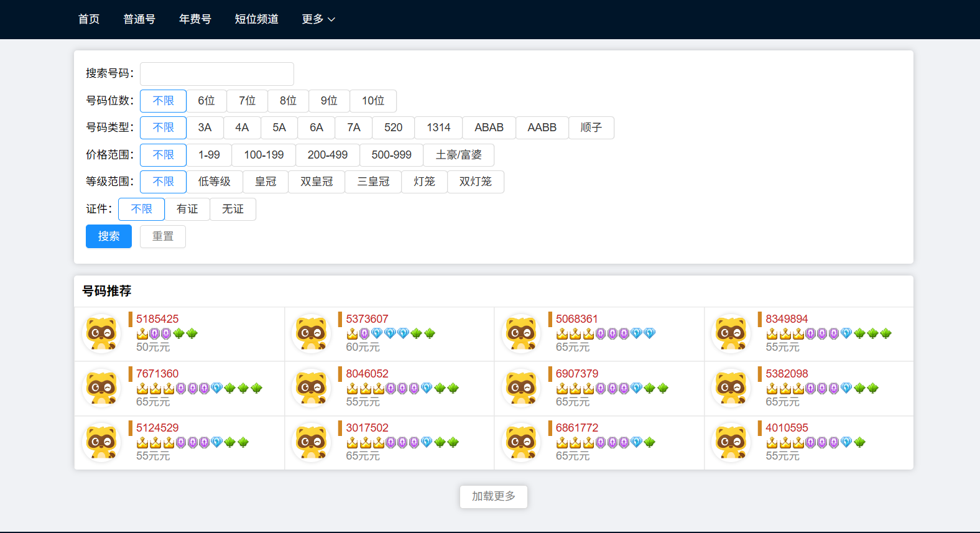Viewport: 980px width, 533px height.
Task: Select the 有证 certificate option
Action: point(187,209)
